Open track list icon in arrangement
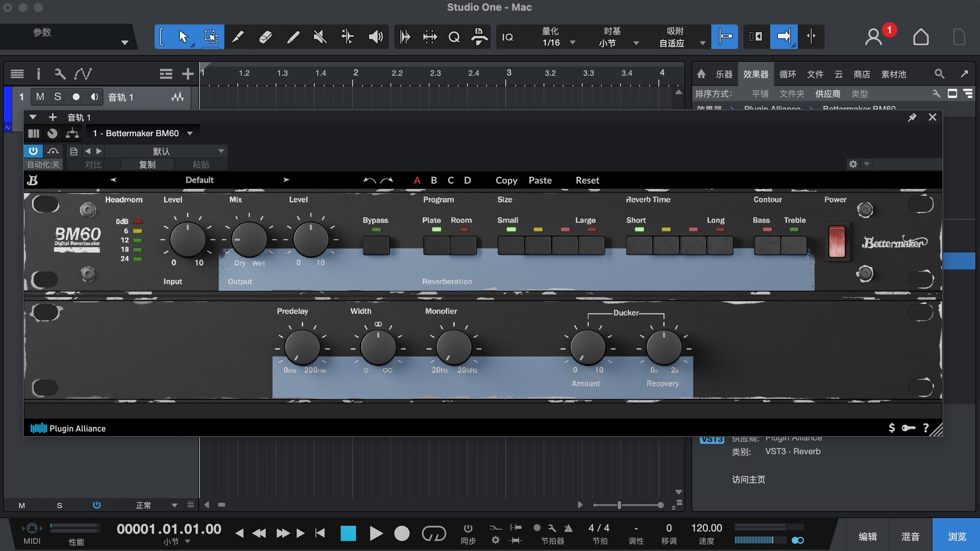Image resolution: width=980 pixels, height=551 pixels. pos(17,74)
